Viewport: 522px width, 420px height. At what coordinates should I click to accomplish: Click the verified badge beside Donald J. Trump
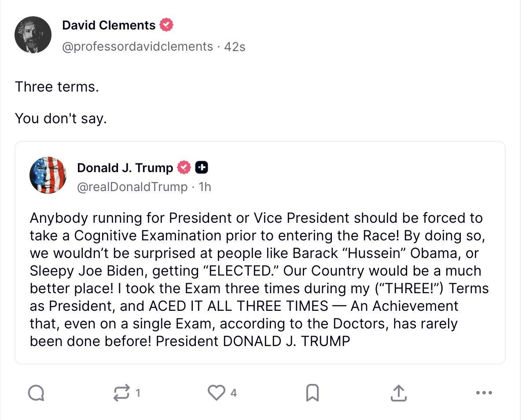coord(184,168)
